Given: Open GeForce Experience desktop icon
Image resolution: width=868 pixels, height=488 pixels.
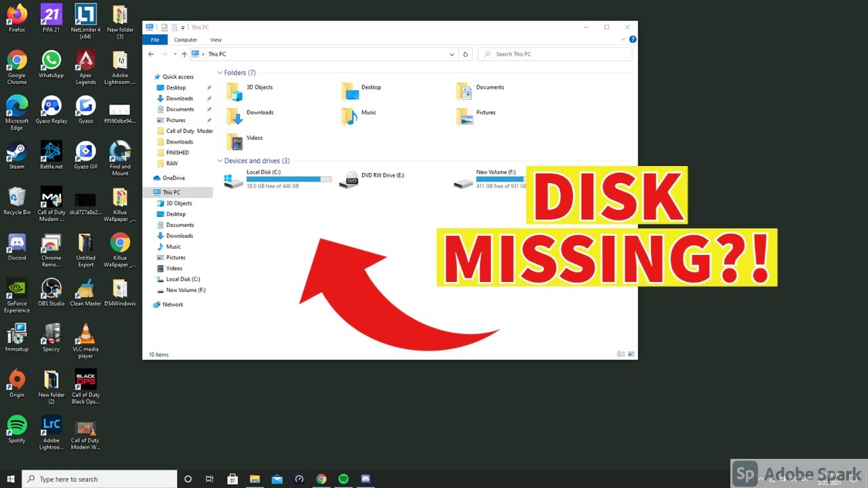Looking at the screenshot, I should 17,295.
